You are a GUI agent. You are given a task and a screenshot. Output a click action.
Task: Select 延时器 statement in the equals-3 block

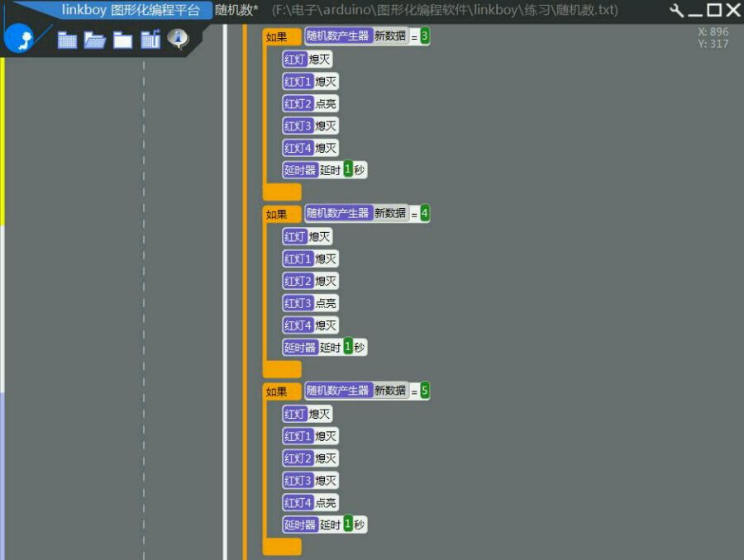(x=325, y=170)
